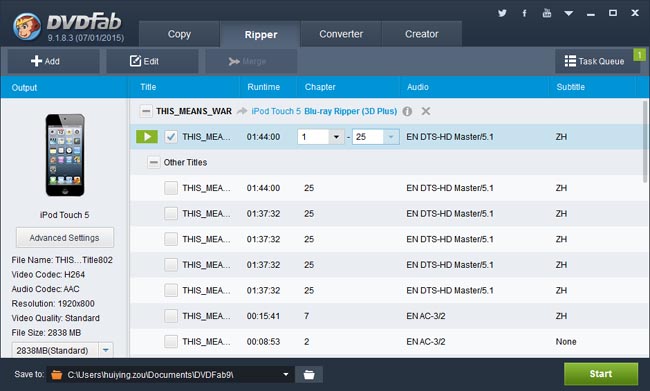
Task: Open the Save to path dropdown
Action: pos(286,374)
